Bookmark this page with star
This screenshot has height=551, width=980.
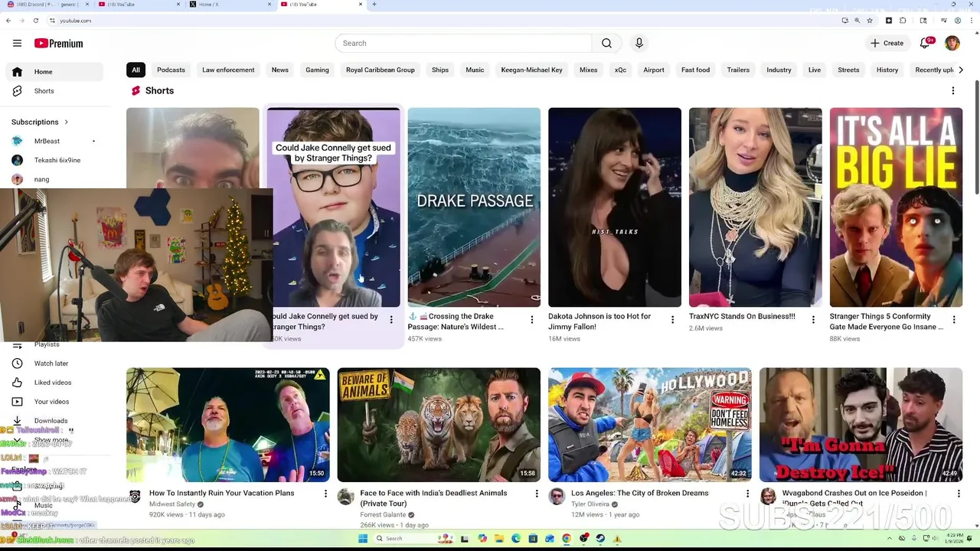[x=870, y=21]
